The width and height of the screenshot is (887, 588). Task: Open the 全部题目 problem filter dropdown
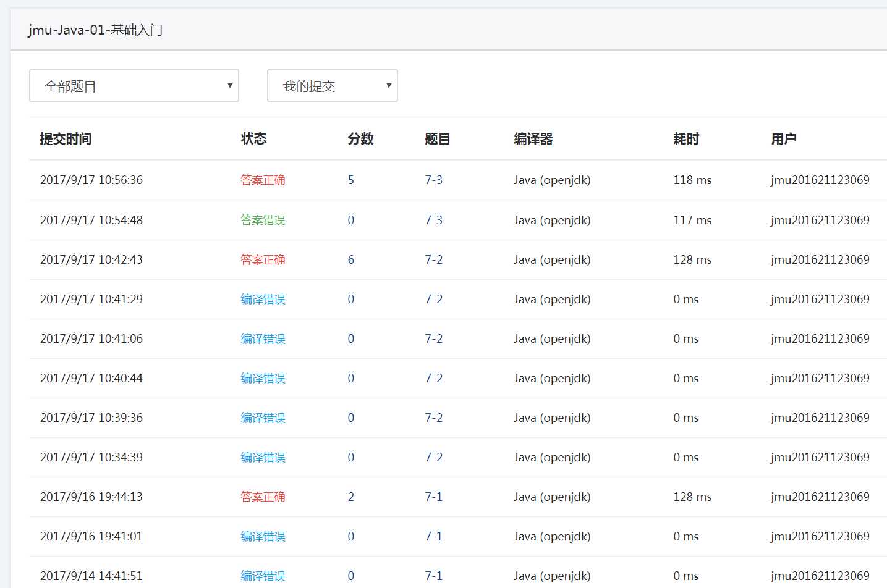(x=134, y=86)
